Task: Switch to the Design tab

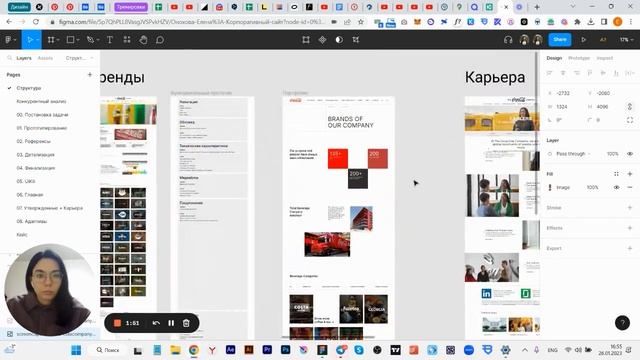Action: [554, 58]
